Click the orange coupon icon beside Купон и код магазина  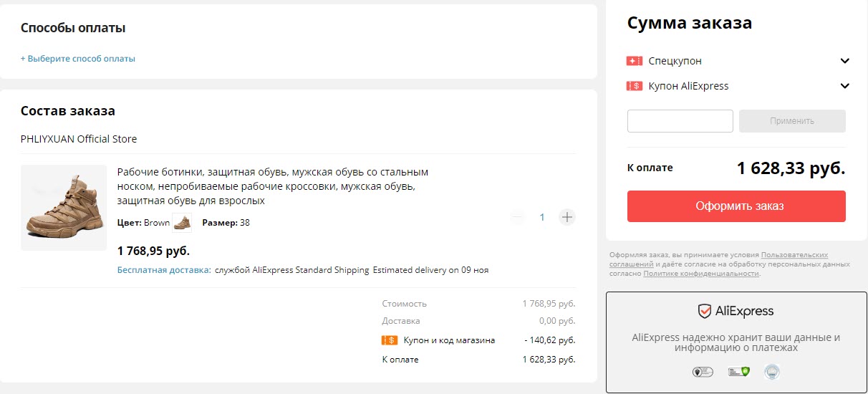pyautogui.click(x=390, y=340)
